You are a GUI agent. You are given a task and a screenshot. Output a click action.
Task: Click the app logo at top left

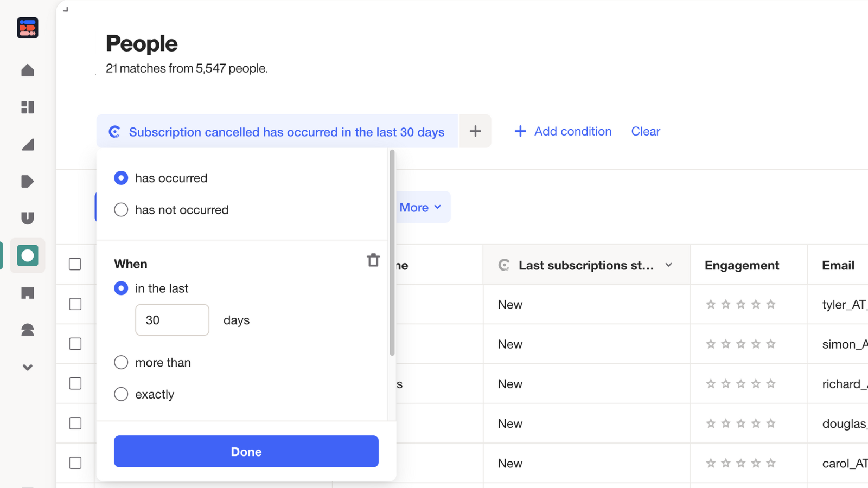click(28, 28)
